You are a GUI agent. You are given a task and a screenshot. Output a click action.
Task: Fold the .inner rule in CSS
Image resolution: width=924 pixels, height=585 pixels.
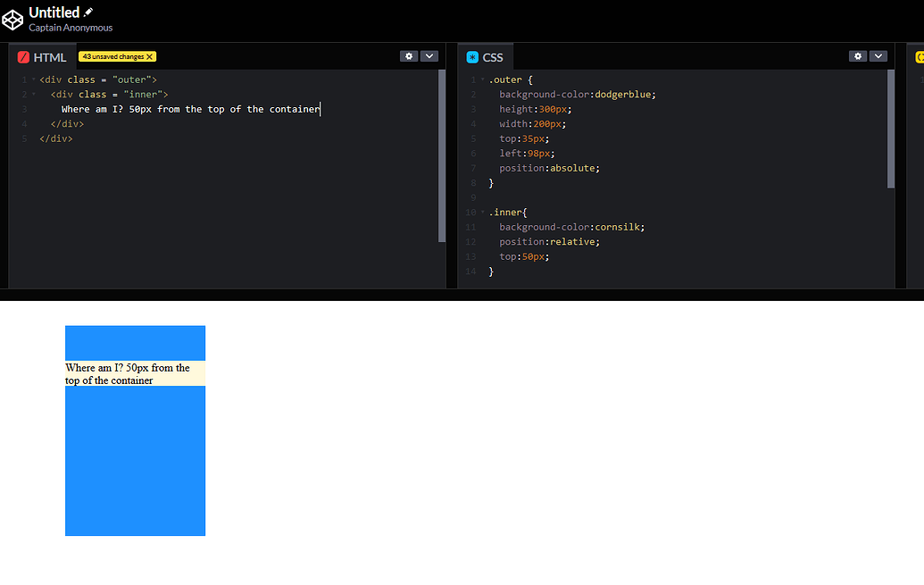tap(483, 213)
